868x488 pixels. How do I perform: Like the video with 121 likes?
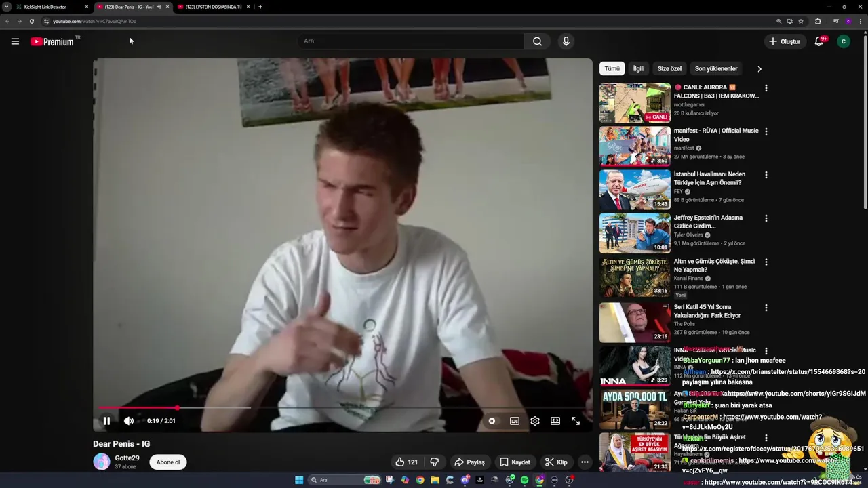pos(406,462)
